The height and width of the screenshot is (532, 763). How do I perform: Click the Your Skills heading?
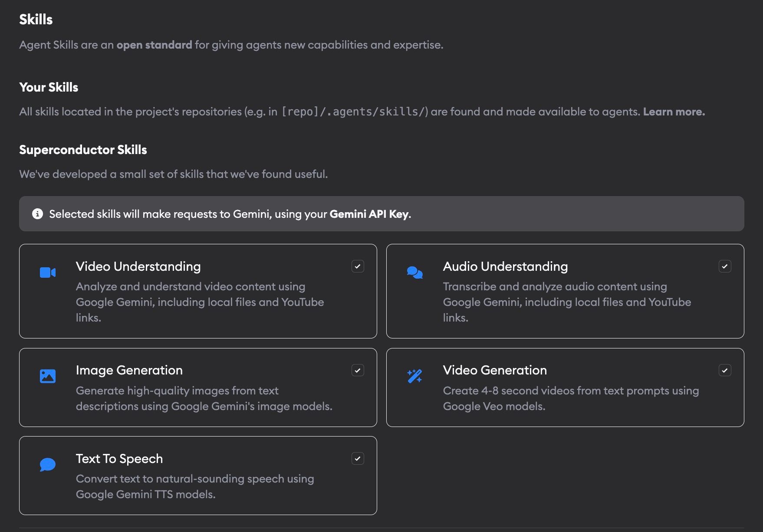[49, 87]
